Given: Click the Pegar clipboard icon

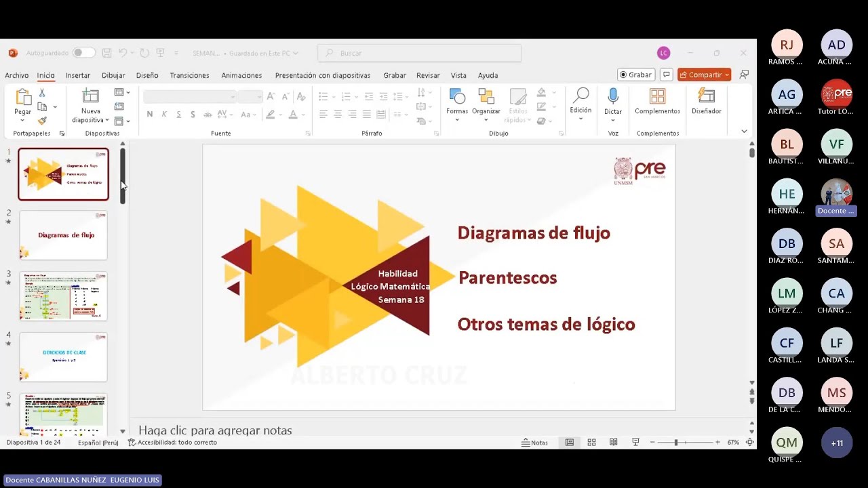Looking at the screenshot, I should pos(23,98).
